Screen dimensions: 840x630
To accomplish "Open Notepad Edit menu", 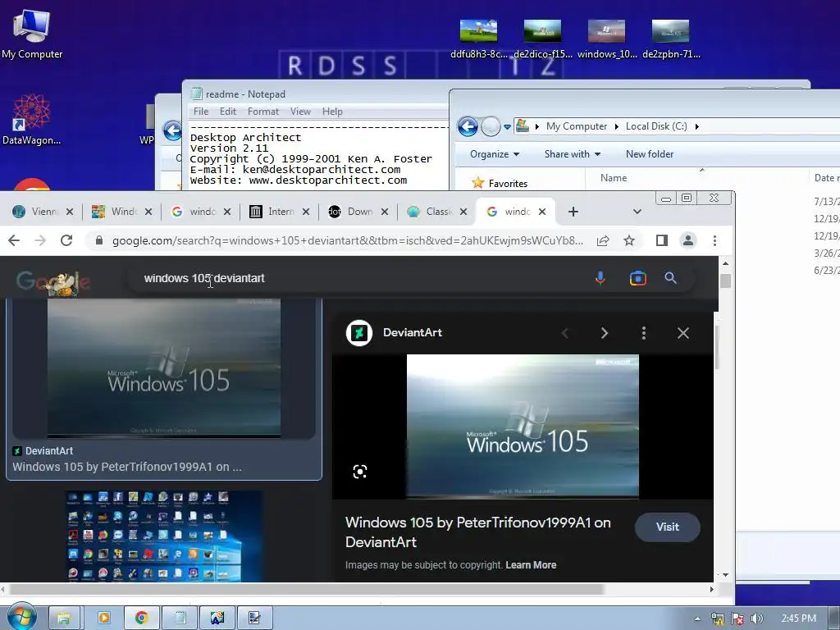I will (x=228, y=112).
